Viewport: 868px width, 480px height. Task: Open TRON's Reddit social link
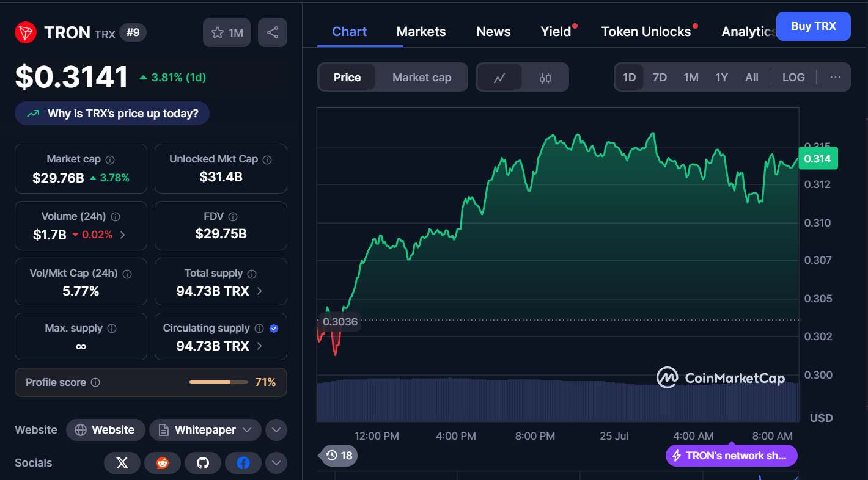(163, 463)
